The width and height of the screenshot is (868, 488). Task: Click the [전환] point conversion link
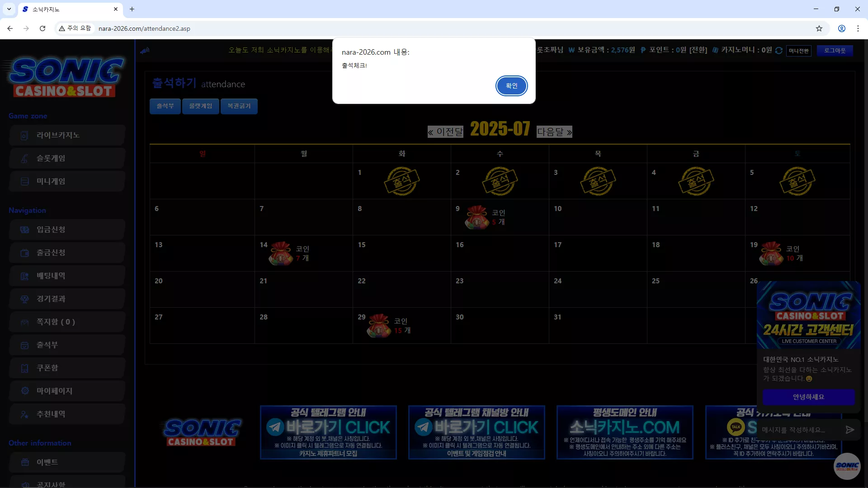point(698,50)
